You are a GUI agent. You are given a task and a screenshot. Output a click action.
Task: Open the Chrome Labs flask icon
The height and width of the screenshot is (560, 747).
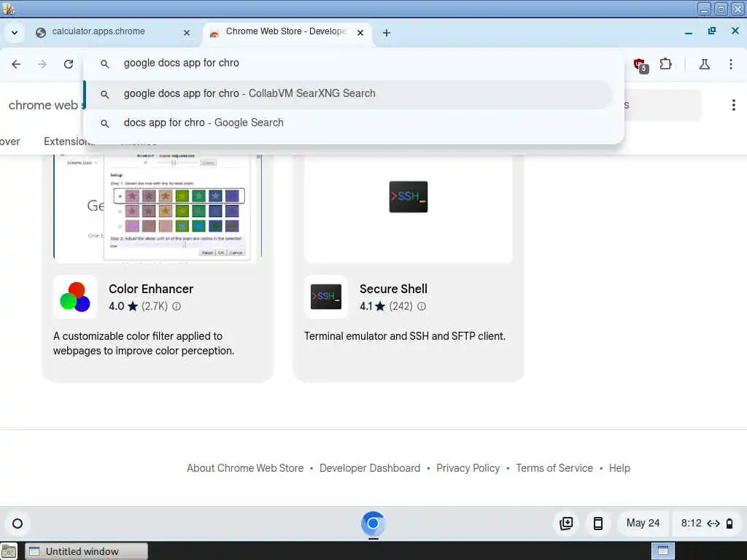tap(705, 64)
